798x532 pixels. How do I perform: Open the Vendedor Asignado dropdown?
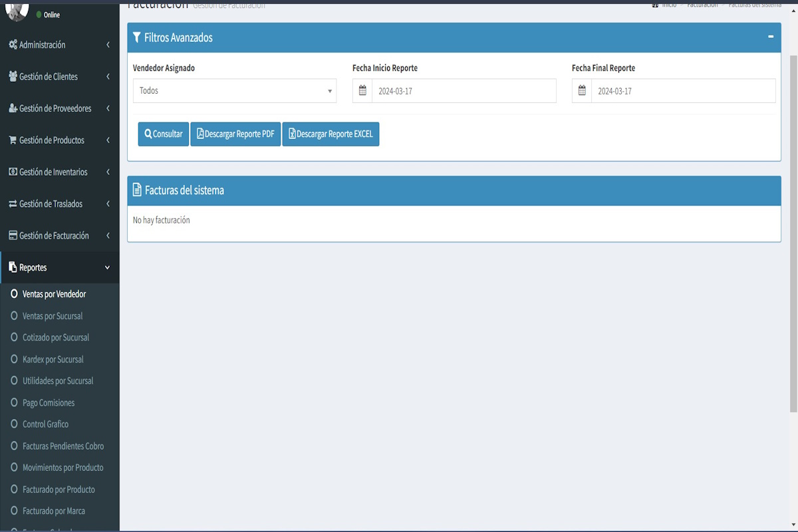click(x=234, y=91)
